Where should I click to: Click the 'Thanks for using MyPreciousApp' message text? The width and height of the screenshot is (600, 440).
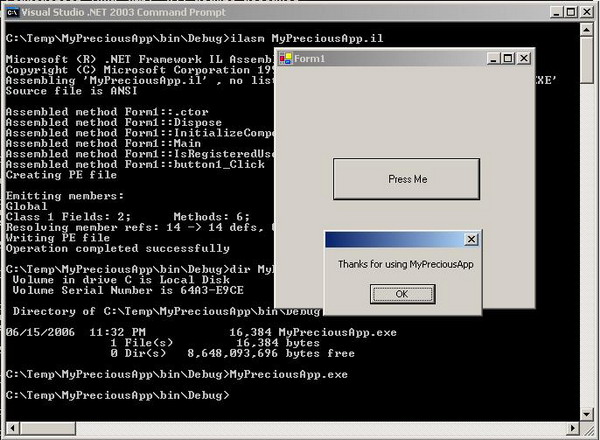coord(406,264)
